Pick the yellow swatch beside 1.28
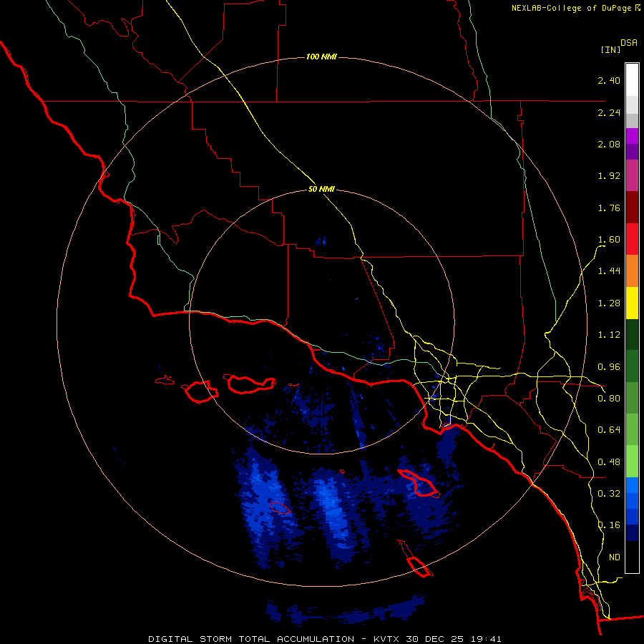The height and width of the screenshot is (644, 644). pos(632,303)
